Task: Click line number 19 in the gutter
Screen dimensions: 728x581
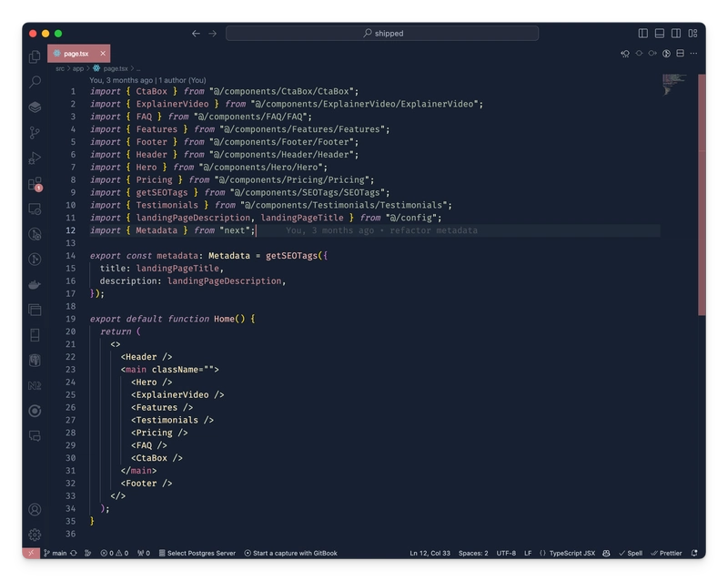Action: 71,319
